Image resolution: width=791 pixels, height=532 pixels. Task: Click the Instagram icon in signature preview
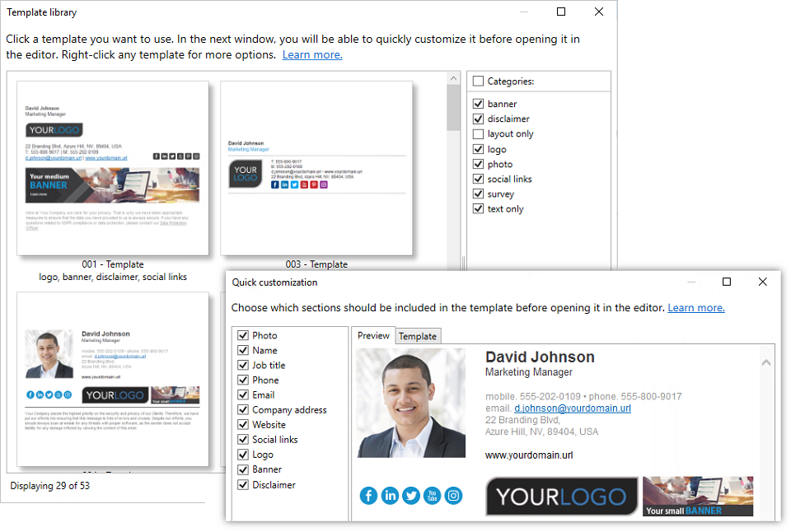tap(454, 495)
